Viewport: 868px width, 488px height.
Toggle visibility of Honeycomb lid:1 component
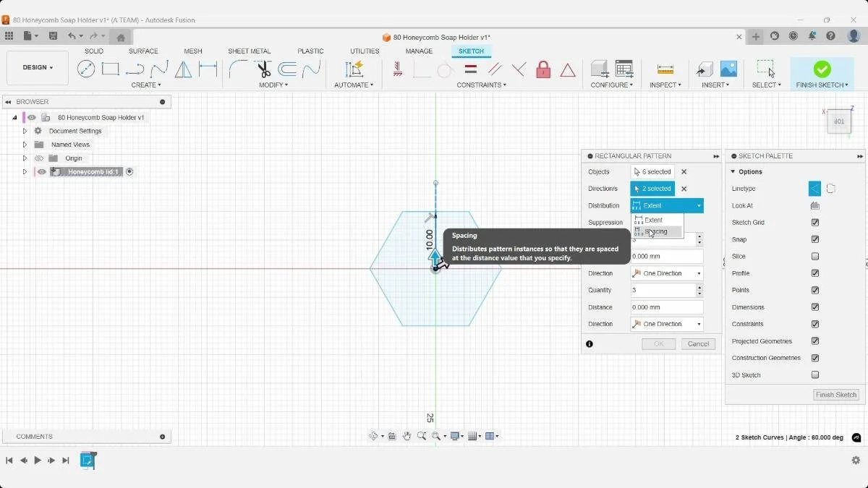[42, 172]
